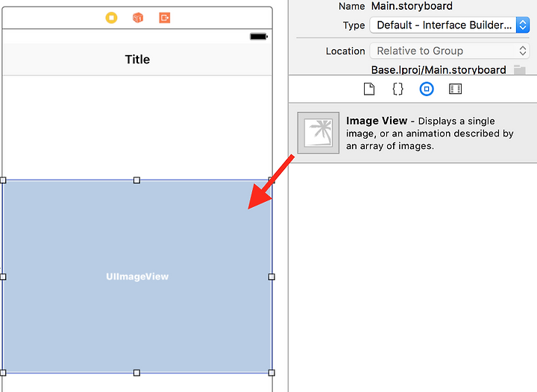Click the yellow View Controller dock icon
Screen dimensions: 537x392
pyautogui.click(x=111, y=17)
